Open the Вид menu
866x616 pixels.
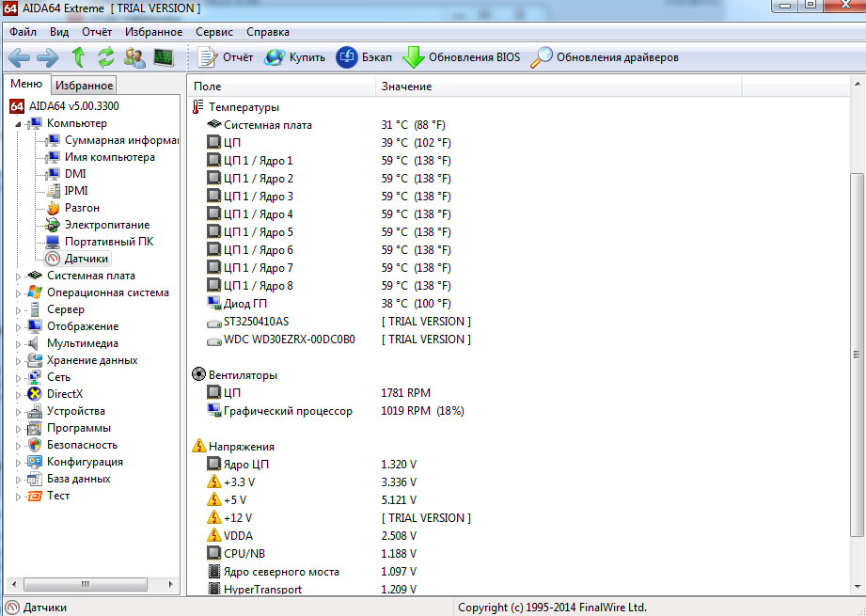pyautogui.click(x=59, y=32)
